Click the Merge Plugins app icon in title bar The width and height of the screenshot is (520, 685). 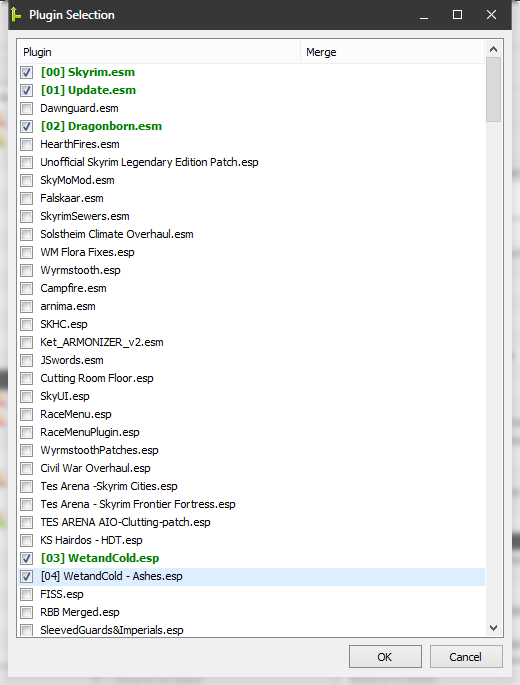(15, 15)
